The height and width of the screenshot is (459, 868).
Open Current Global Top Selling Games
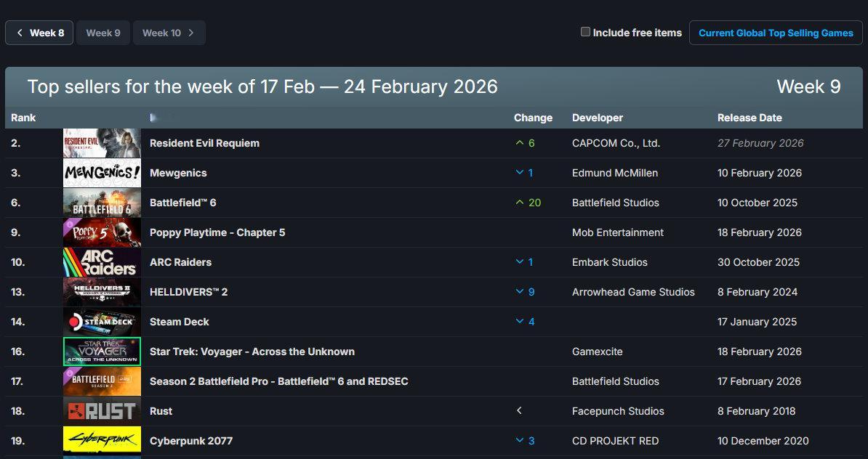click(x=776, y=33)
